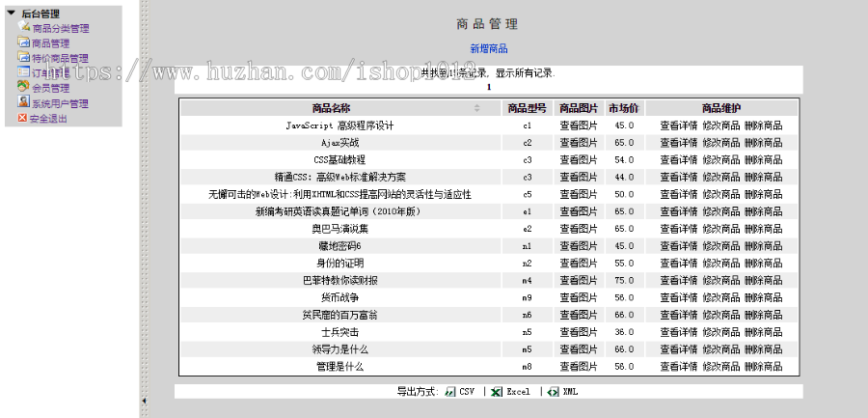Click product name 货币战争
Viewport: 868px width, 418px height.
tap(339, 297)
